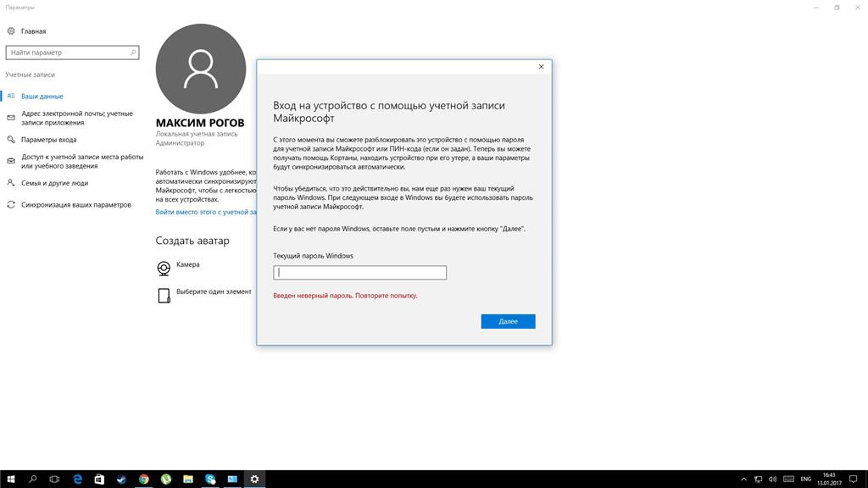Open Параметры входа section
The width and height of the screenshot is (868, 488).
tap(48, 140)
